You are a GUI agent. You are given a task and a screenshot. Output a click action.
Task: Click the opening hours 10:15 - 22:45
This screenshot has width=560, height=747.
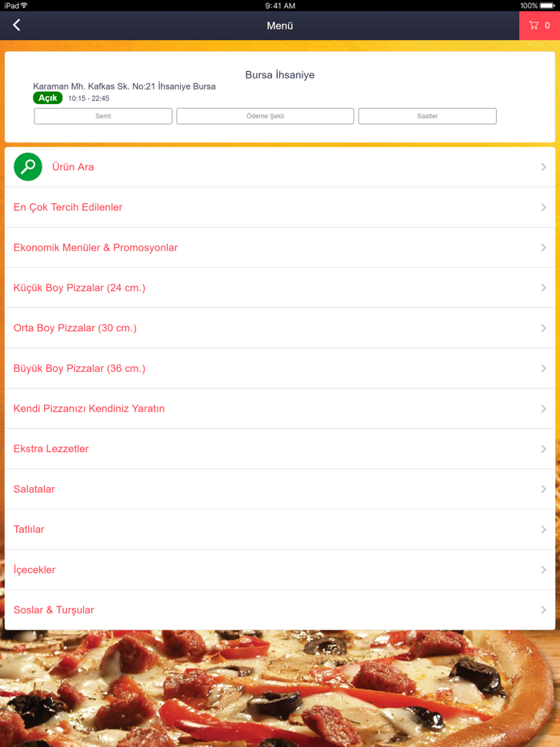pos(89,98)
